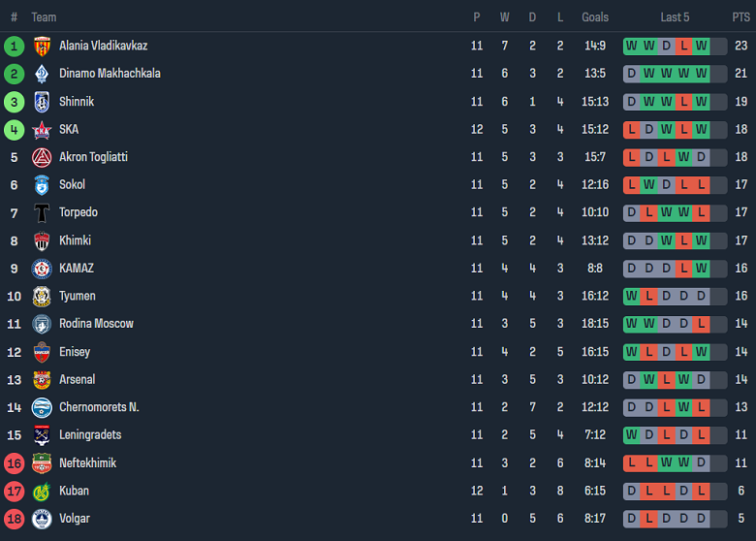This screenshot has height=541, width=756.
Task: Click the Dinamo Makhachkala team logo
Action: point(42,74)
